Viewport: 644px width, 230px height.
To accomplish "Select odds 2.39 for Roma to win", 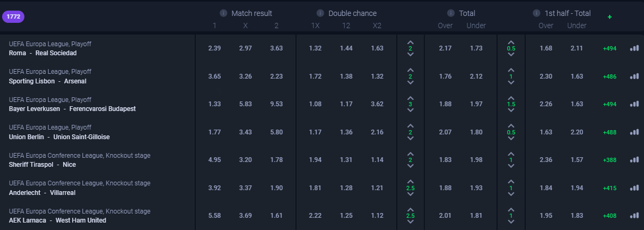I will pos(214,48).
